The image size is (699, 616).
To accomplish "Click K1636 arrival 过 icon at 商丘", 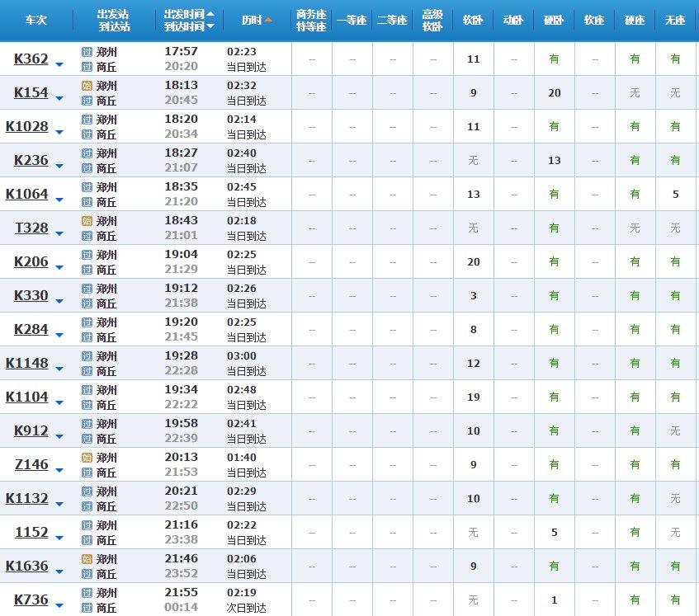I will tap(87, 574).
